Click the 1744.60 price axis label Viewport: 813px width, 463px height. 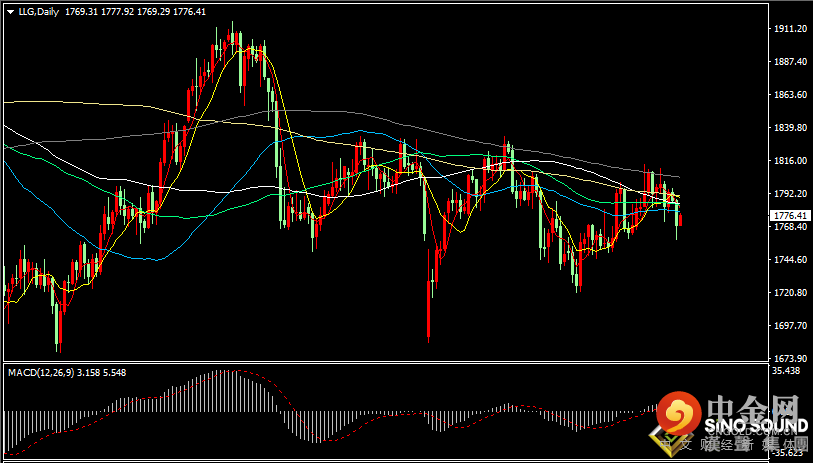click(791, 260)
